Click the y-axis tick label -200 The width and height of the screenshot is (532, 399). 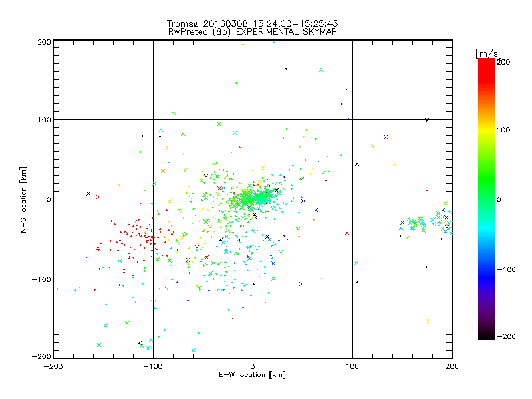41,356
